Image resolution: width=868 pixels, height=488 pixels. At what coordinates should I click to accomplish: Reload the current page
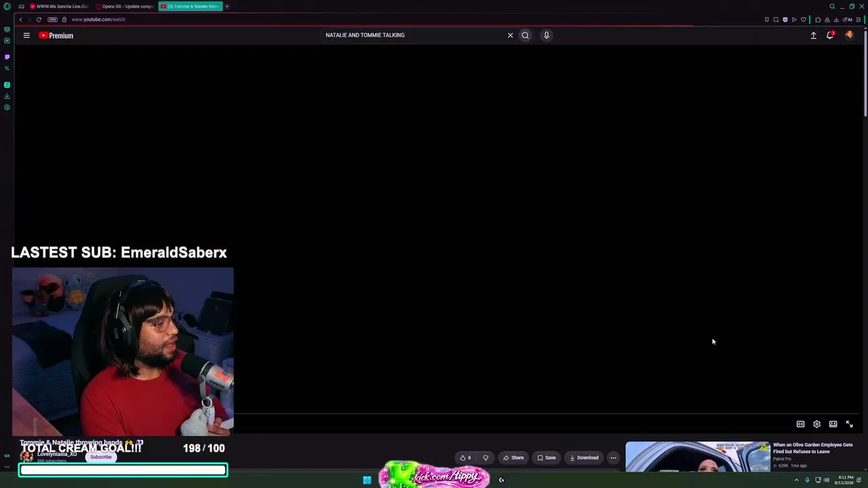(39, 20)
